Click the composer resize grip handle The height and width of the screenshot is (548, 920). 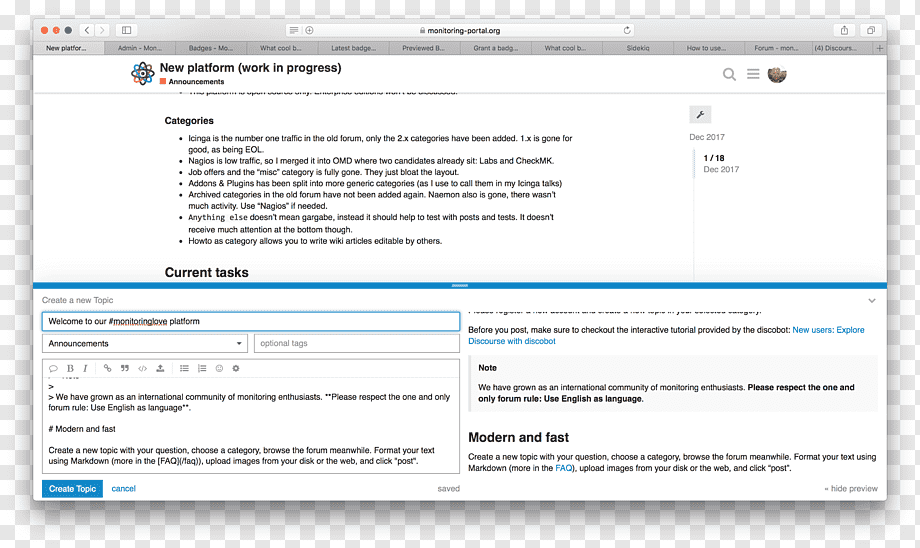point(460,286)
